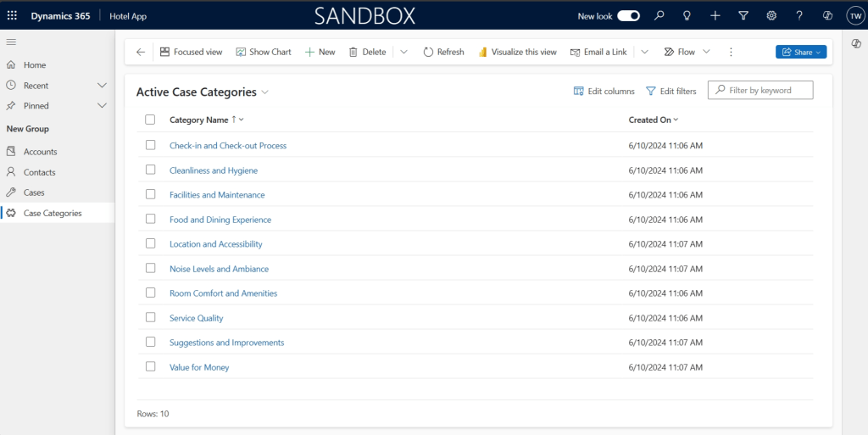The width and height of the screenshot is (868, 435).
Task: Open the Food and Dining Experience record
Action: [x=220, y=220]
